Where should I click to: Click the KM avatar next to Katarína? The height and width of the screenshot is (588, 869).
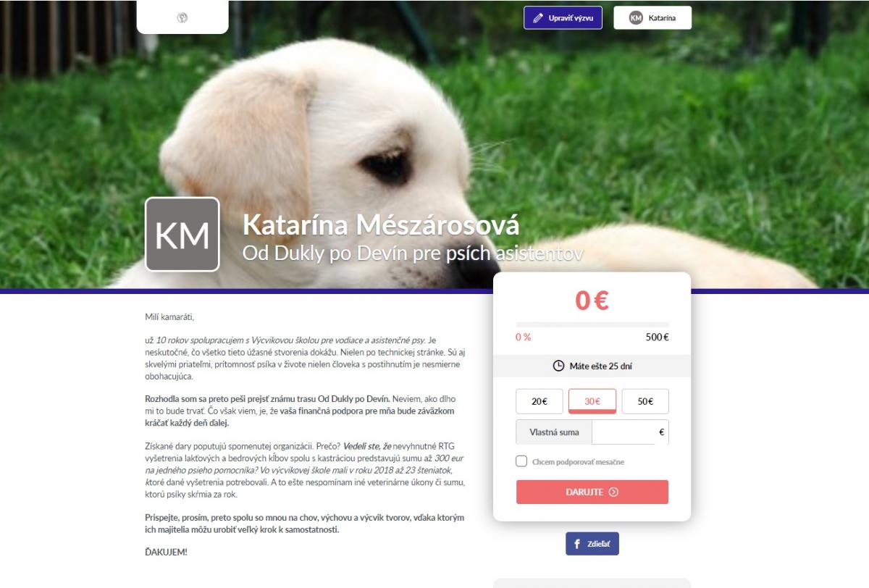click(x=636, y=18)
